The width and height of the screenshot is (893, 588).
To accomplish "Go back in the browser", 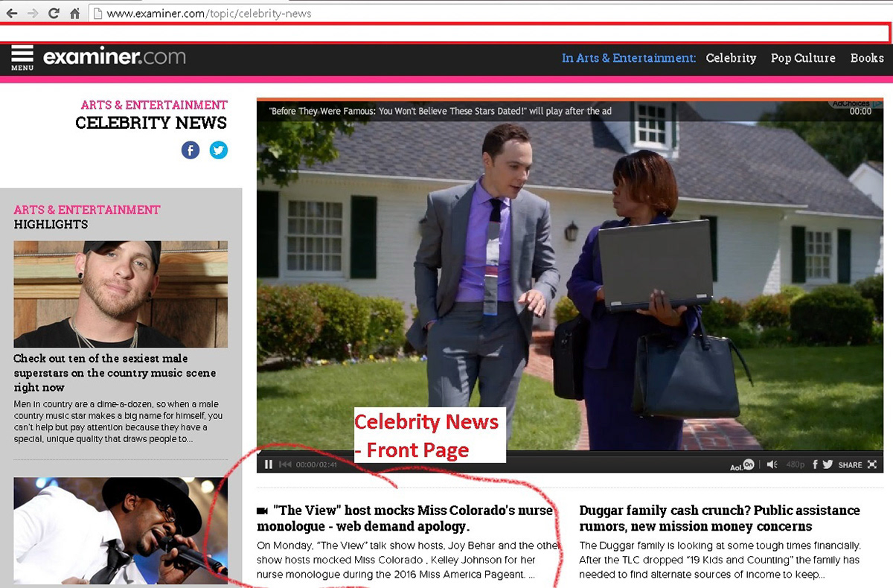I will point(12,13).
